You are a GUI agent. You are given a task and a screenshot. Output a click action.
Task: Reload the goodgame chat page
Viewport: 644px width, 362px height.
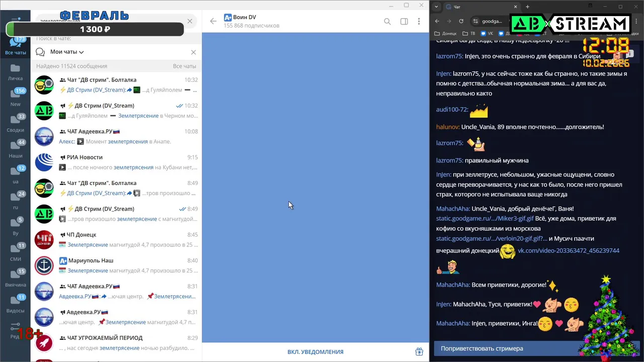click(461, 21)
